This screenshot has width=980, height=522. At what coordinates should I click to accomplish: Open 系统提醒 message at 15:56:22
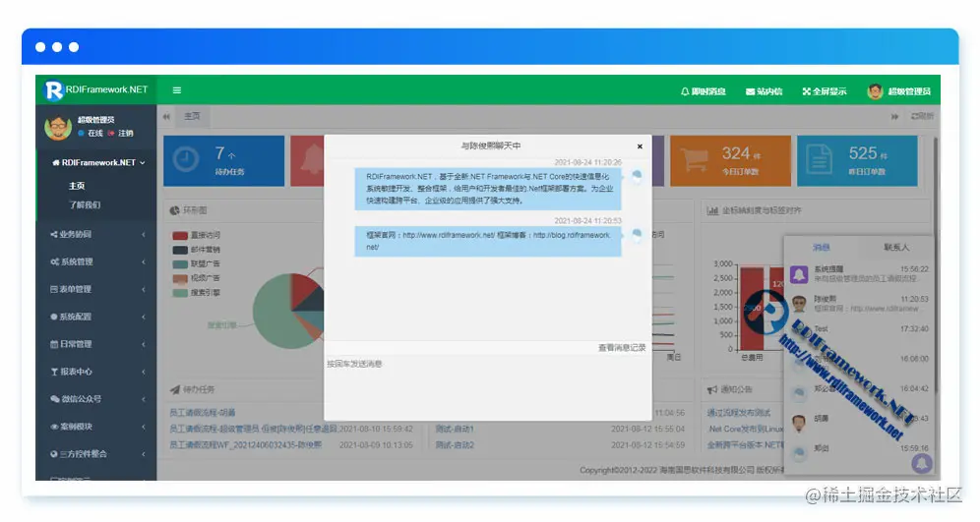tap(859, 273)
